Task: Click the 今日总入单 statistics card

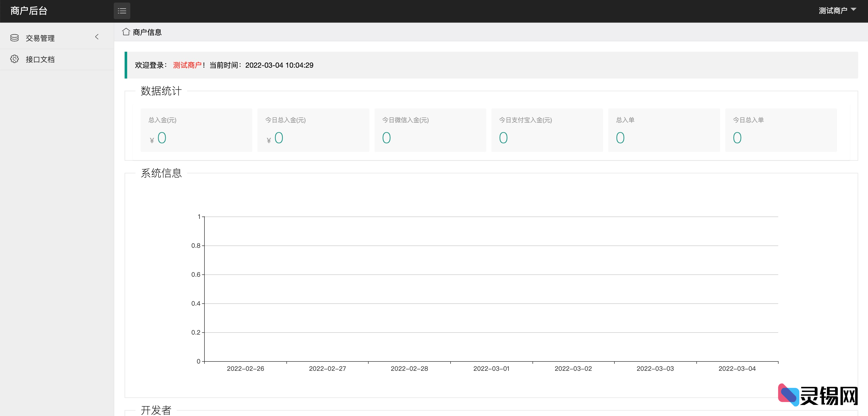Action: (781, 130)
